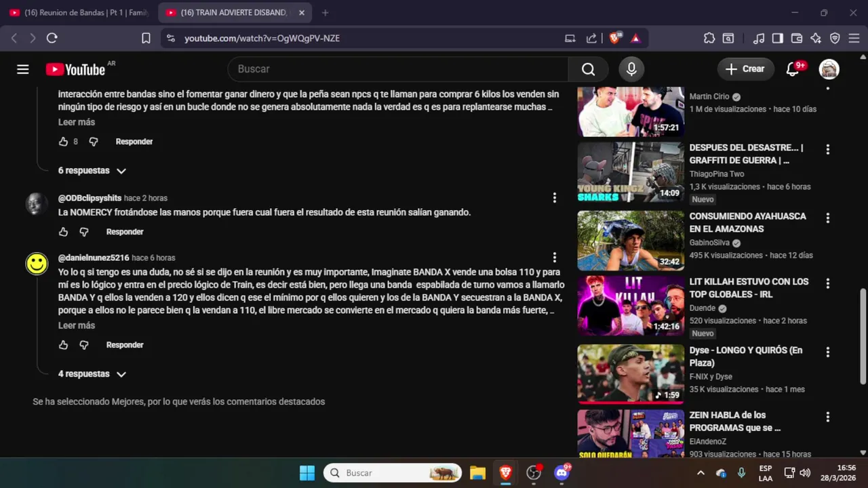Image resolution: width=868 pixels, height=488 pixels.
Task: Open the GabinoSilva channel name
Action: click(709, 243)
